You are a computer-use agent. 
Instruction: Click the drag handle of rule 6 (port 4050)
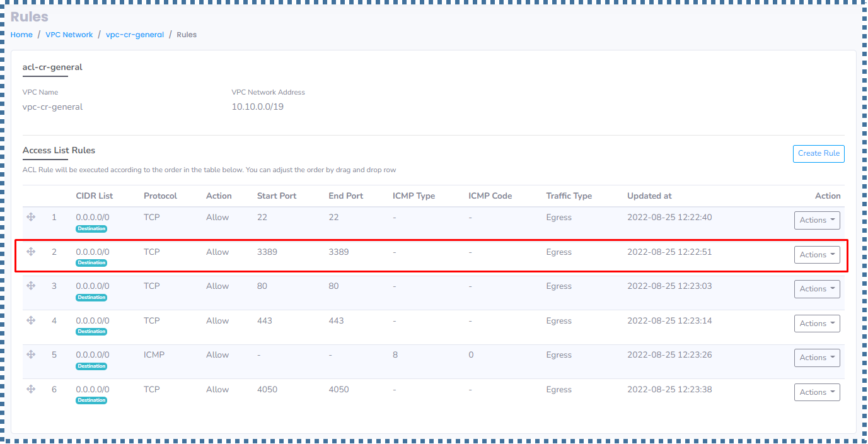[x=31, y=389]
